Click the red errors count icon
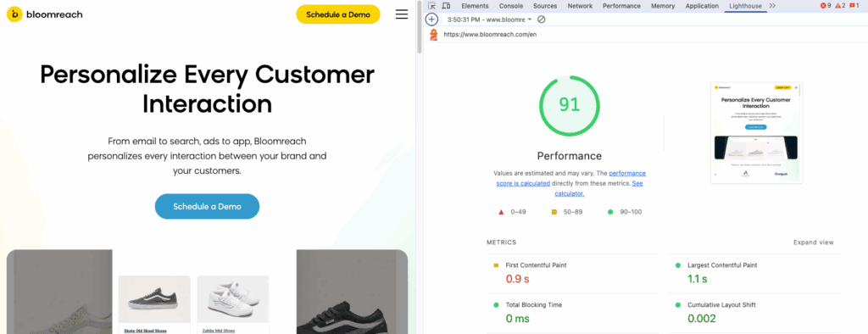This screenshot has width=868, height=334. (x=826, y=6)
